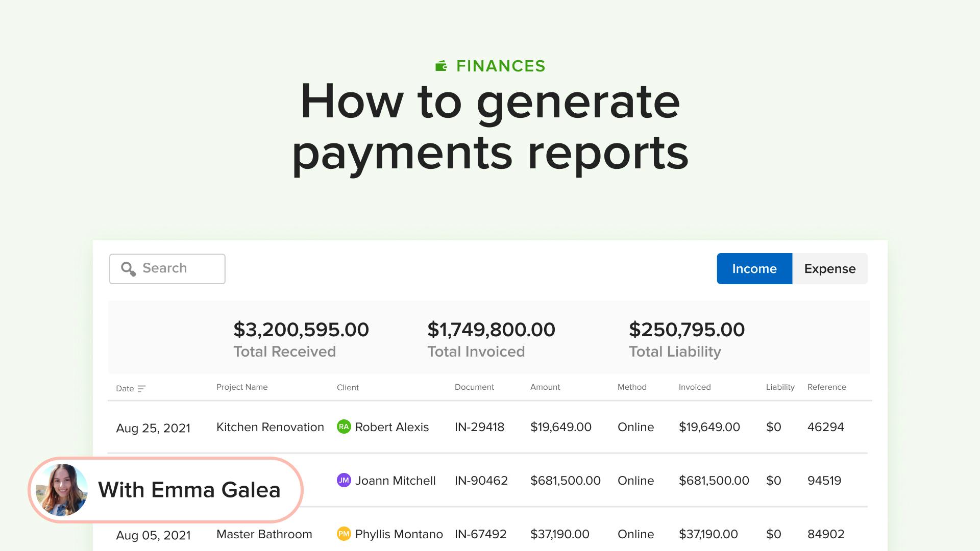Click Joann Mitchell JM avatar badge
Image resolution: width=980 pixels, height=551 pixels.
point(344,480)
